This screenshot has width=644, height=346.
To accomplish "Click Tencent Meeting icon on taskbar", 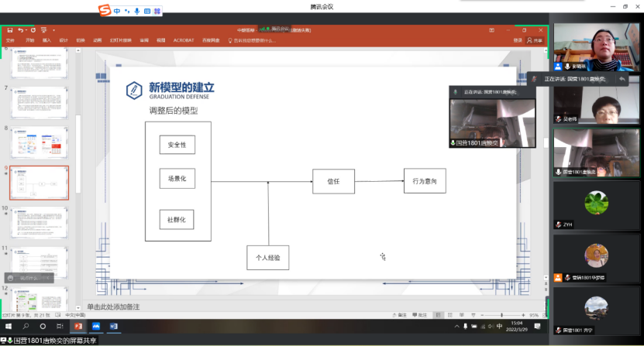I will [96, 327].
